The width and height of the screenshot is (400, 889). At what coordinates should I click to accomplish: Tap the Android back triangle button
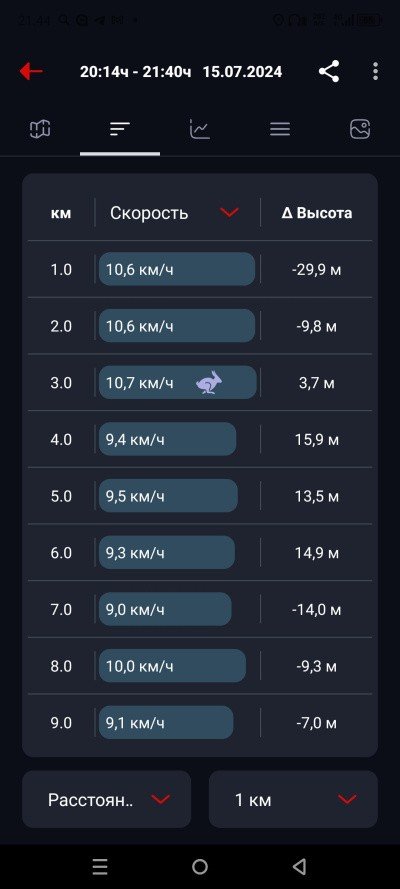pos(300,866)
